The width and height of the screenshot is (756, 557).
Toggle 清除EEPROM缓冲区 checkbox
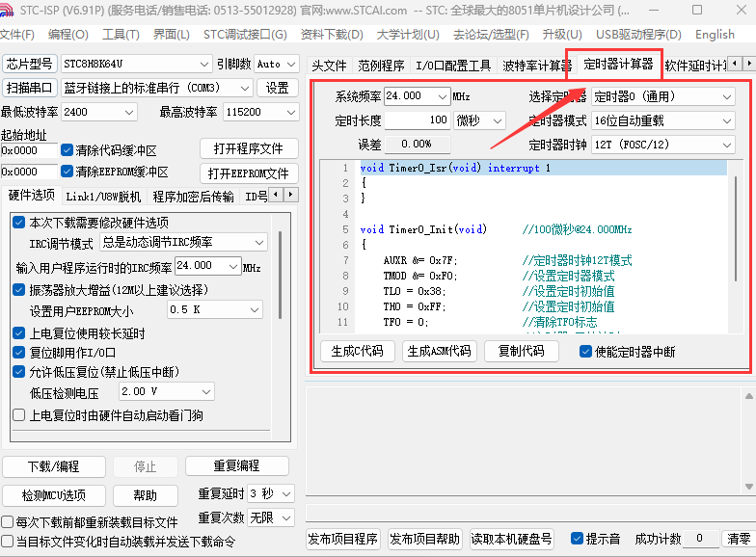tap(67, 172)
